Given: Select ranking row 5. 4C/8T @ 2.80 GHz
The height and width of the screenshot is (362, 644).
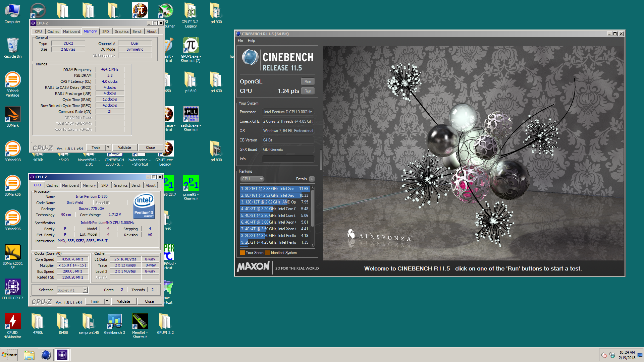Looking at the screenshot, I should pos(275,216).
